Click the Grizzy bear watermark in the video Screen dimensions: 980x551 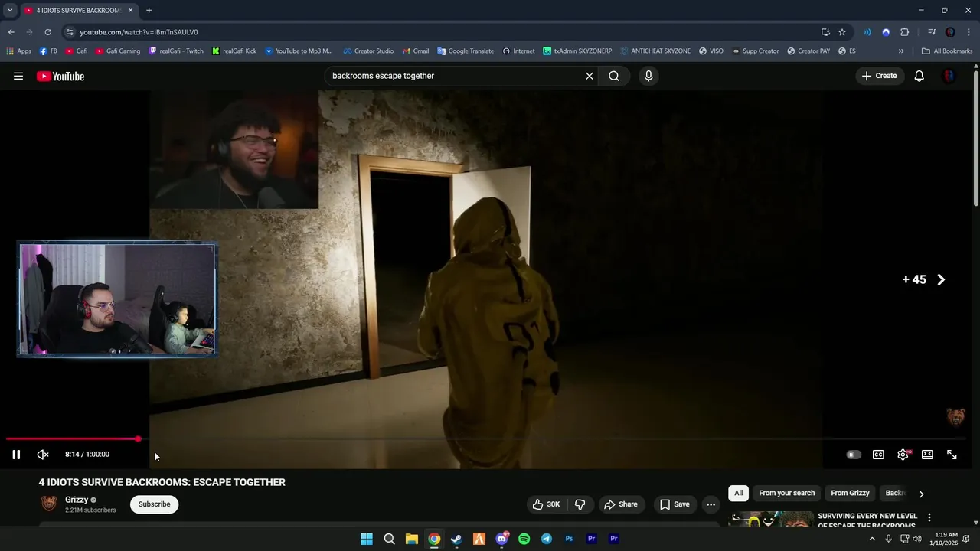click(x=955, y=417)
